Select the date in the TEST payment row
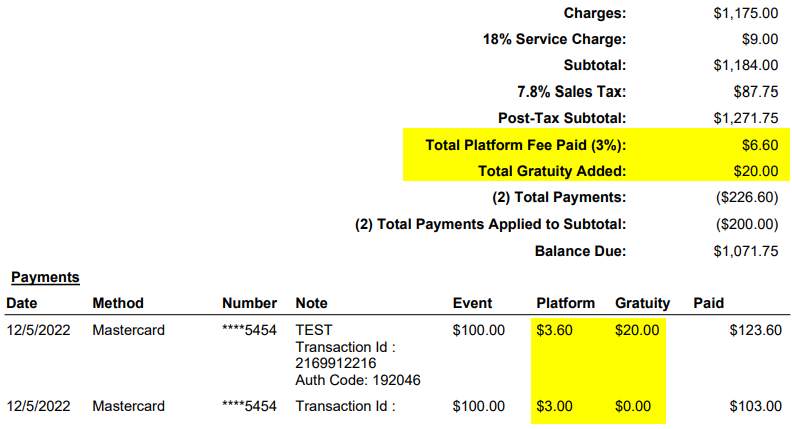The image size is (792, 429). tap(38, 330)
